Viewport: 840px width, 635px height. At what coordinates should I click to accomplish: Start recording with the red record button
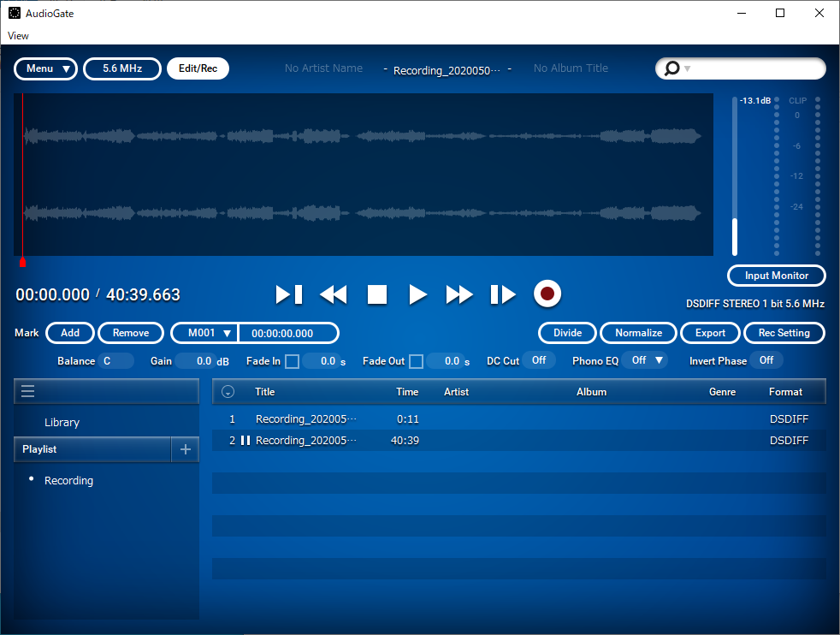pyautogui.click(x=547, y=294)
